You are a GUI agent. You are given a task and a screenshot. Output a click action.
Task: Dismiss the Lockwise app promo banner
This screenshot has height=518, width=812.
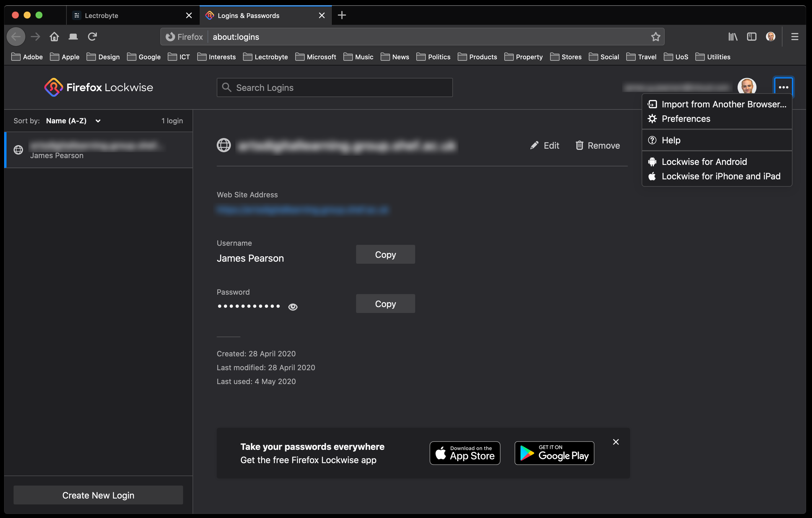coord(616,442)
